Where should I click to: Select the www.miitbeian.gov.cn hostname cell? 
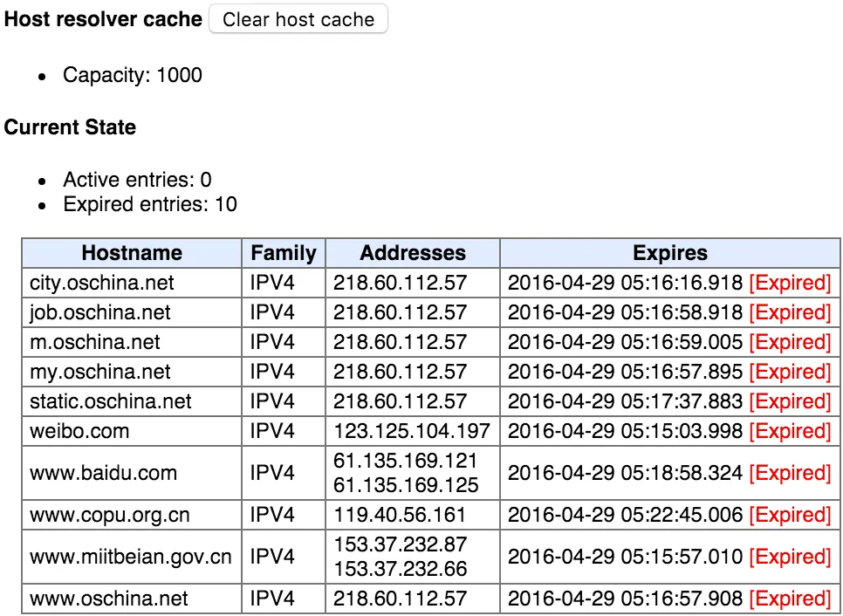131,557
